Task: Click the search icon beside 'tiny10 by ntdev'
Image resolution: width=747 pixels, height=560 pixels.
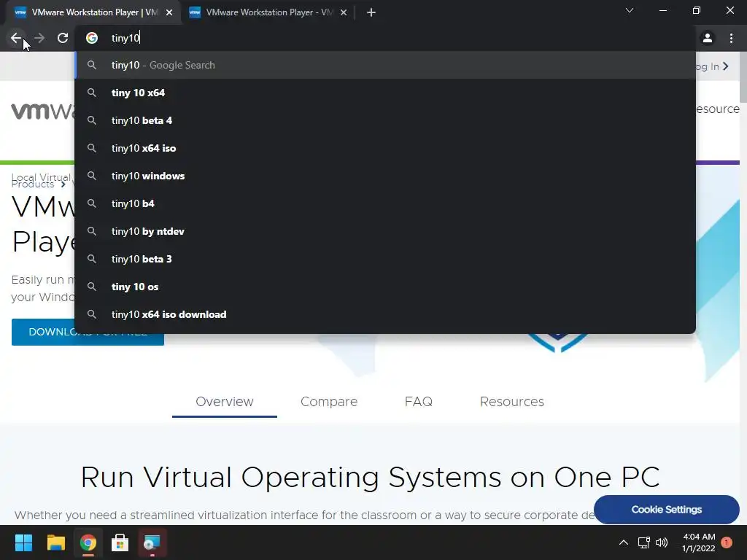Action: [x=92, y=231]
